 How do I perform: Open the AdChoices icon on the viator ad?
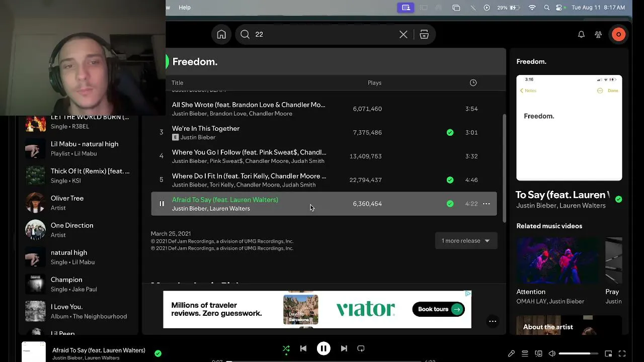click(x=468, y=294)
